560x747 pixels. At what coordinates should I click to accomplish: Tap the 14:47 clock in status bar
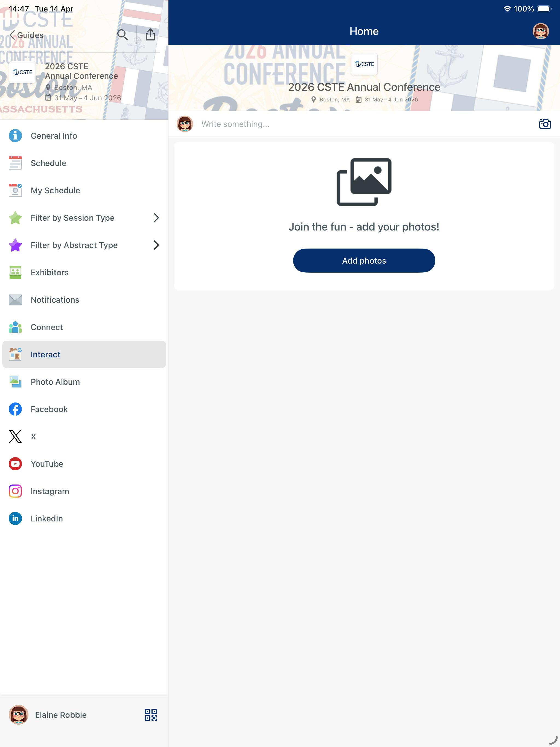19,9
